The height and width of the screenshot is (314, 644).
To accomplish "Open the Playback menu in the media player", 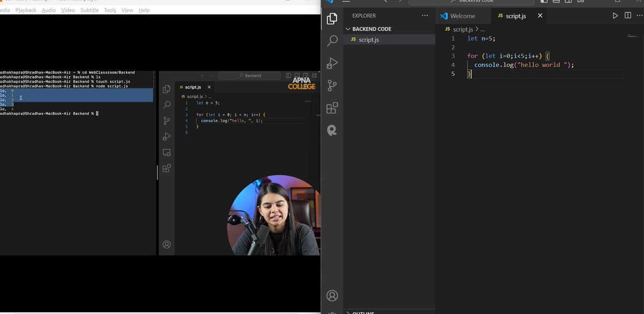I will pyautogui.click(x=26, y=10).
